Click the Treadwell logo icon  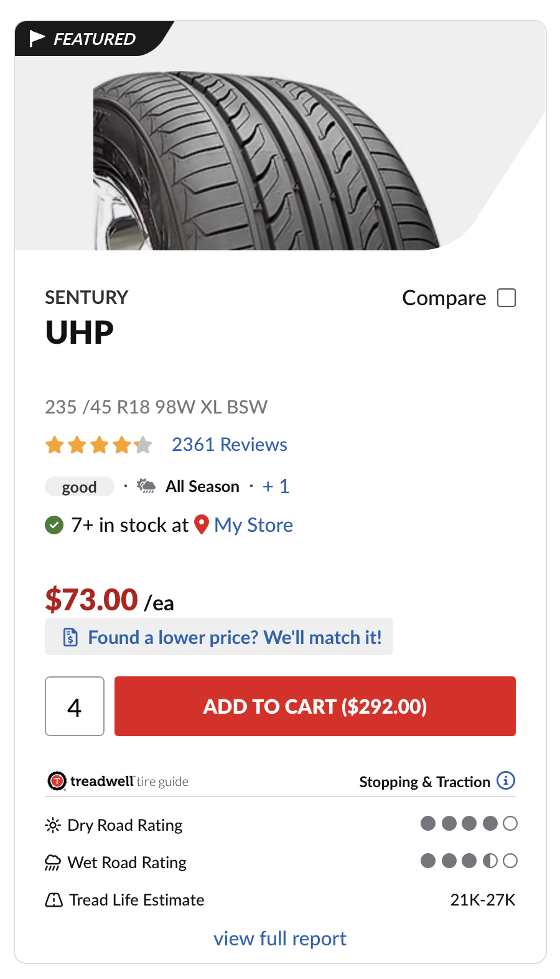click(x=57, y=781)
